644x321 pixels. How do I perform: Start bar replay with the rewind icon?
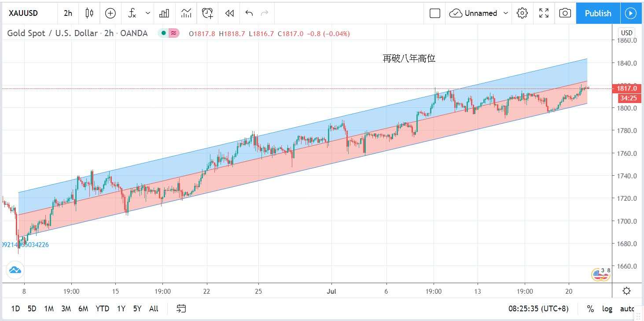click(x=229, y=13)
